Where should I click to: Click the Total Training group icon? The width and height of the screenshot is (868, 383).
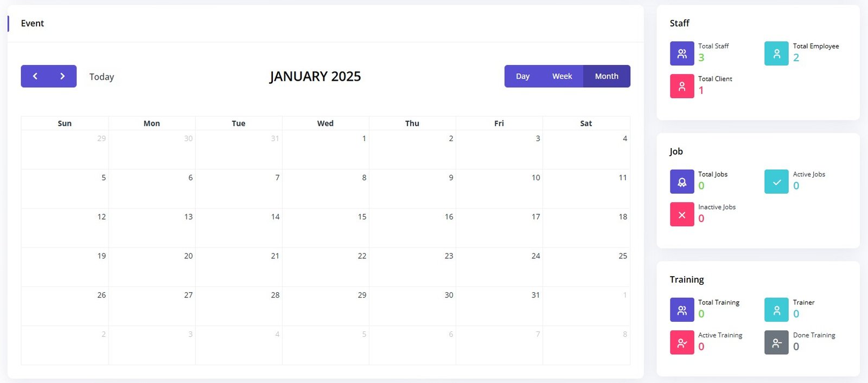click(682, 310)
